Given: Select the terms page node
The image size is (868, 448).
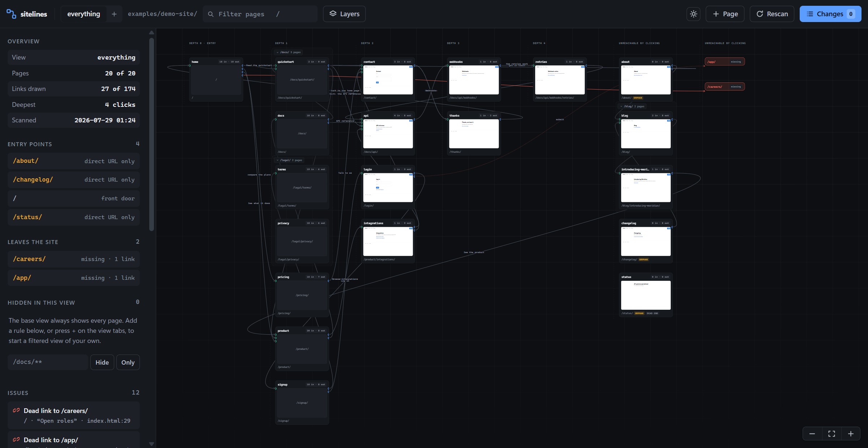Looking at the screenshot, I should click(x=302, y=187).
